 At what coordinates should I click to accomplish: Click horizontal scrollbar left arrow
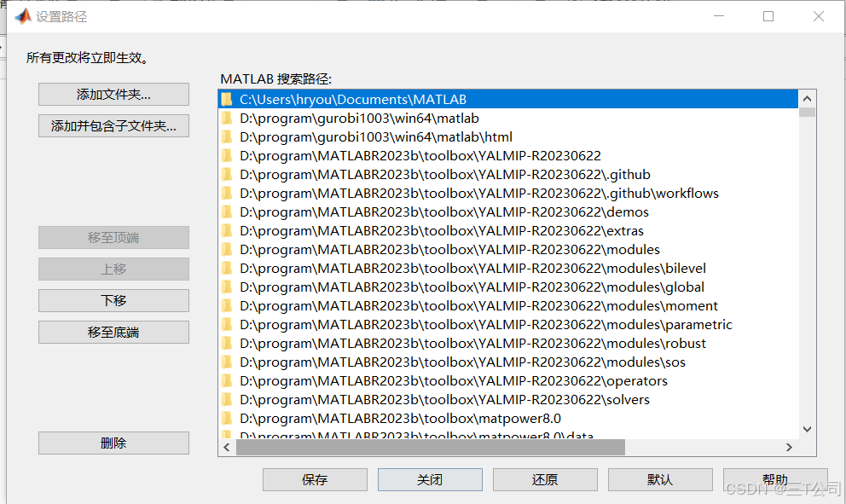tap(227, 448)
